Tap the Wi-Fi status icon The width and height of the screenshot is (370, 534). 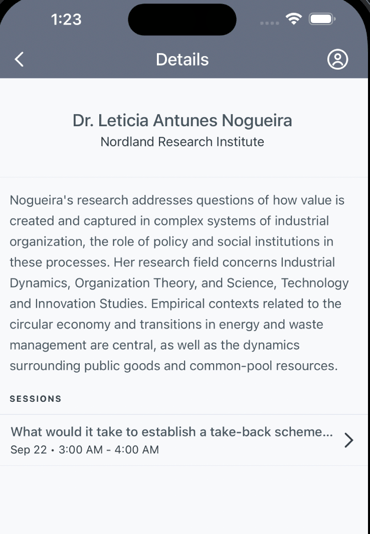(294, 19)
